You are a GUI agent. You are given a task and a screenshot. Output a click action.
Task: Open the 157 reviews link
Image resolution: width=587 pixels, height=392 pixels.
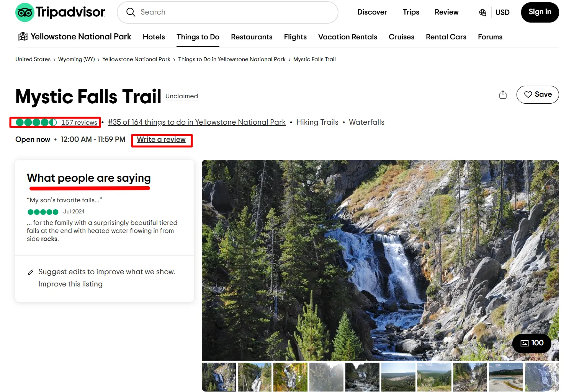(x=79, y=122)
